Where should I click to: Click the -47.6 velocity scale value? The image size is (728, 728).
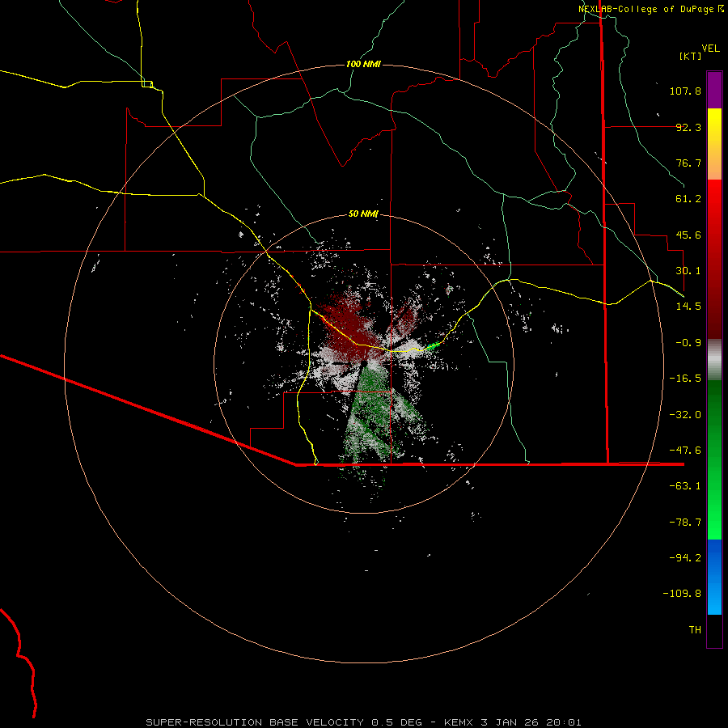coord(685,451)
